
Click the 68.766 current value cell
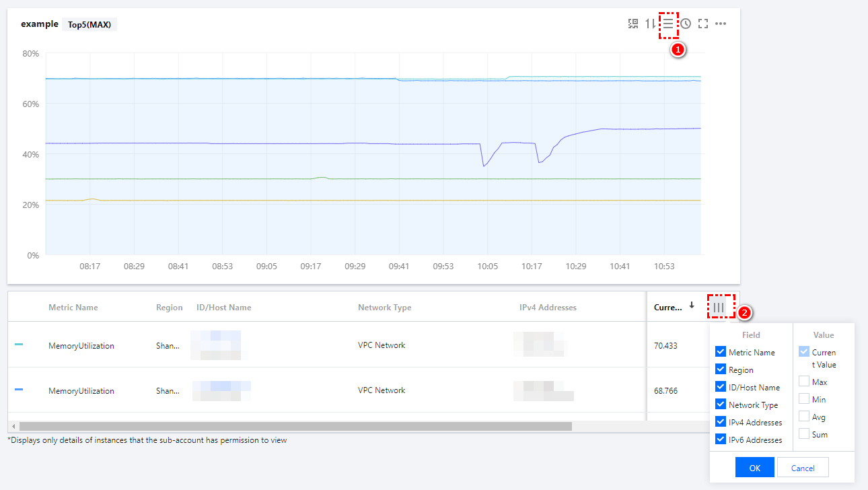(665, 390)
